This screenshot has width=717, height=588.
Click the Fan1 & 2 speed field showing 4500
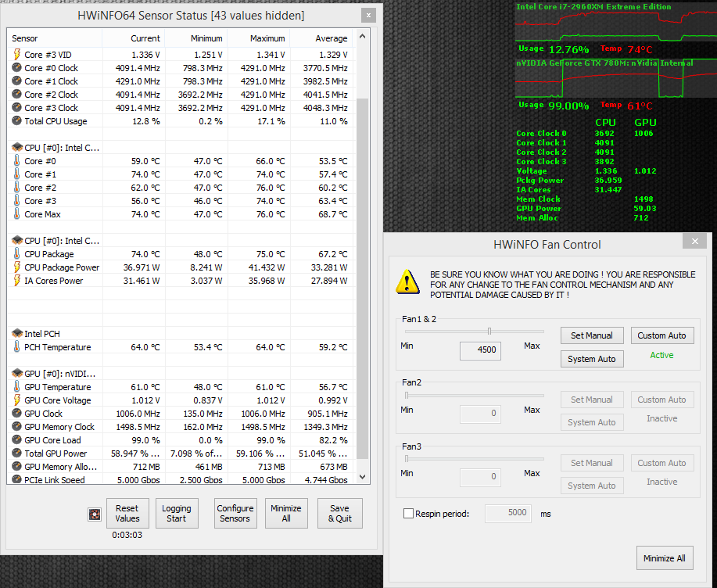click(x=480, y=350)
